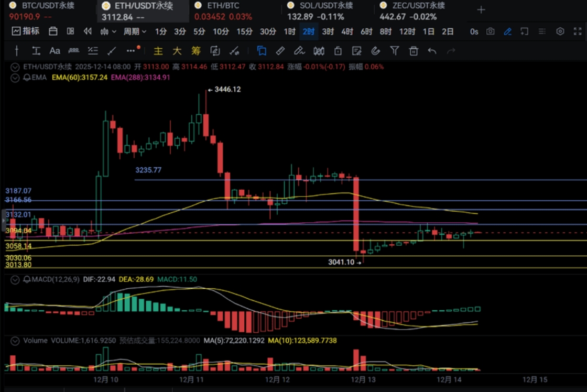Toggle the EMA alert bell
587x392 pixels.
pyautogui.click(x=26, y=77)
